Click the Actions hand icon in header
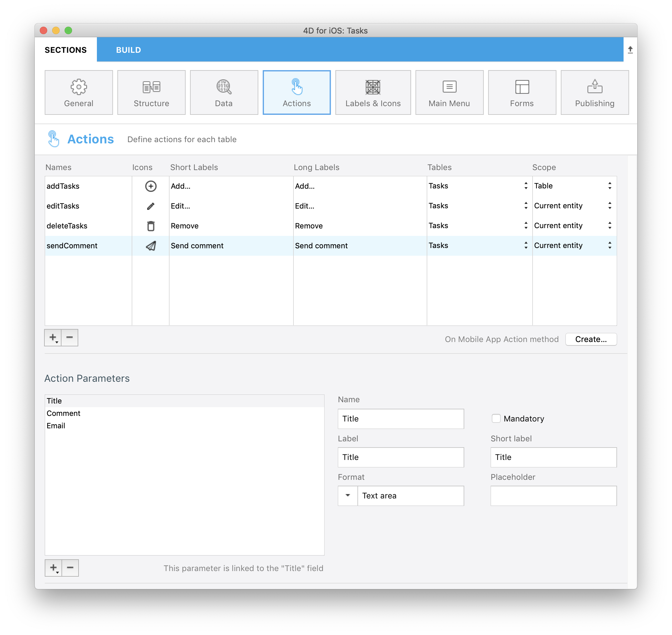The image size is (672, 635). (x=53, y=139)
